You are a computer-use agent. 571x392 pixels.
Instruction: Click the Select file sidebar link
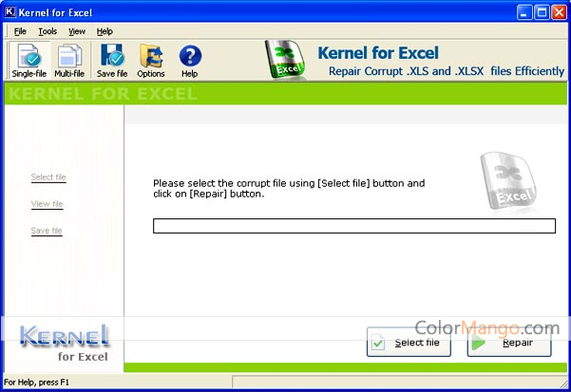pos(48,177)
